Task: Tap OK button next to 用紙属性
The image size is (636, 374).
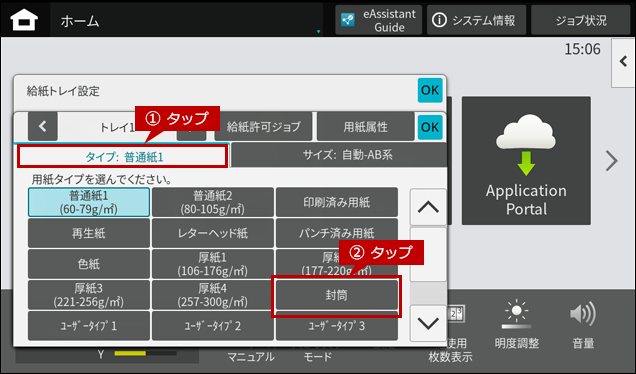Action: [x=430, y=127]
